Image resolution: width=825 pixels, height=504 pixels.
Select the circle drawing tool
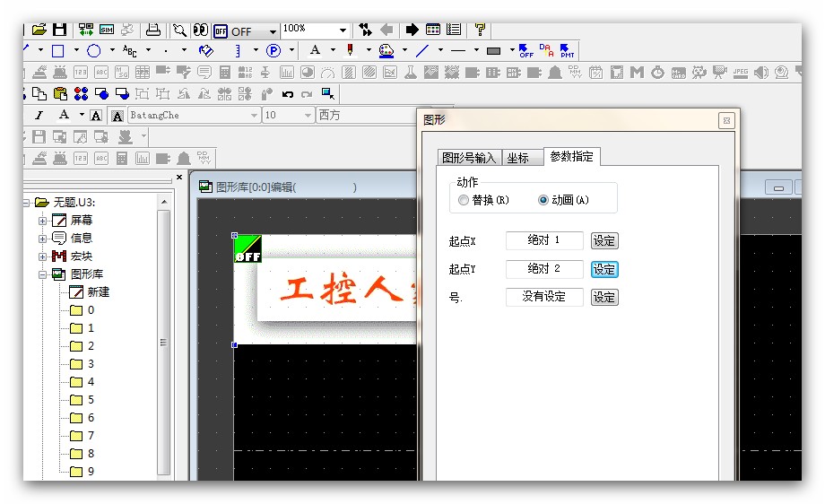(93, 51)
